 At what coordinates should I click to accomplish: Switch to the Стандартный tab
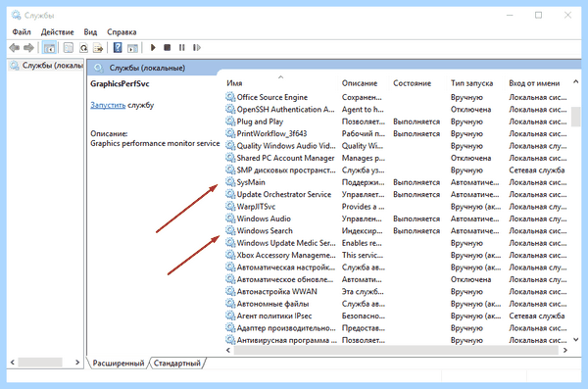177,364
